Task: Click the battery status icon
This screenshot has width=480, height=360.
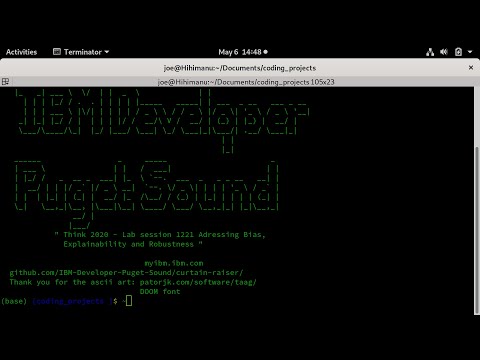Action: (x=458, y=52)
